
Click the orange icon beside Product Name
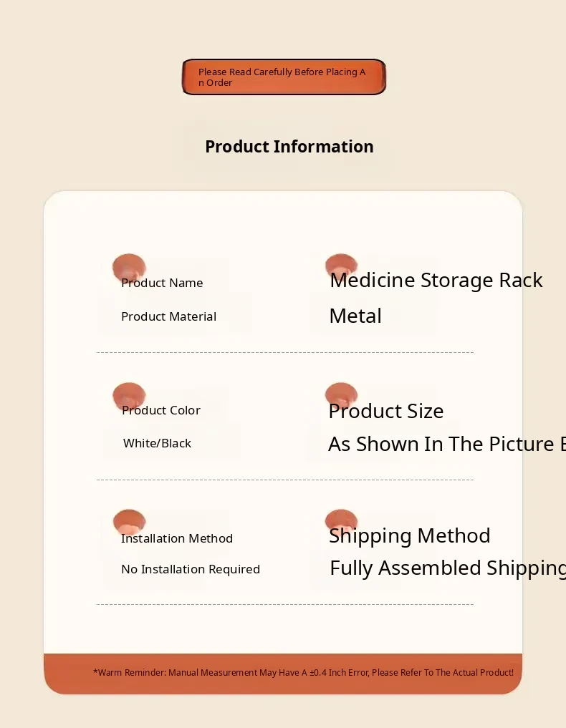coord(129,267)
